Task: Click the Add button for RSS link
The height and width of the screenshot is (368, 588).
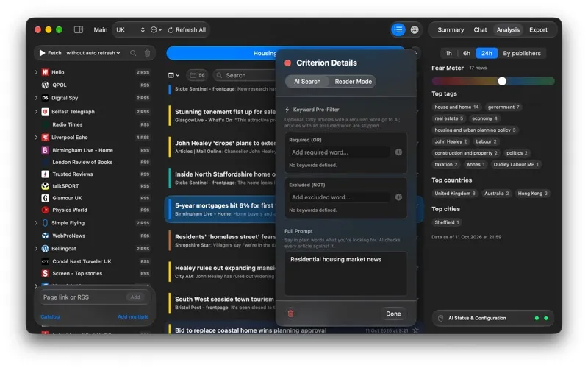Action: point(135,297)
